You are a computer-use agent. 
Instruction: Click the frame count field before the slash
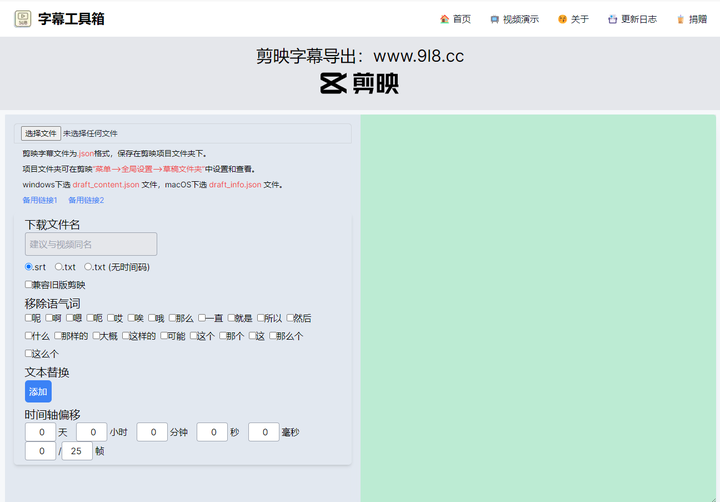pyautogui.click(x=40, y=451)
